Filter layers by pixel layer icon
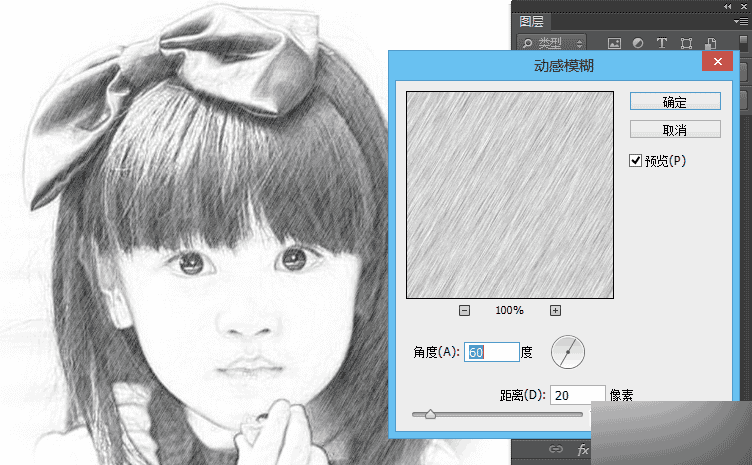 coord(614,43)
